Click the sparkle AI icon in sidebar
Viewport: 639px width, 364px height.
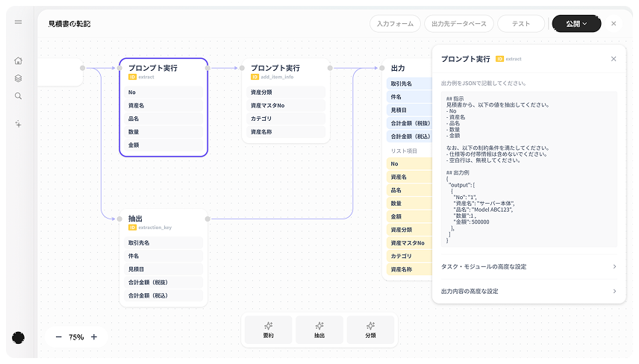click(x=18, y=124)
